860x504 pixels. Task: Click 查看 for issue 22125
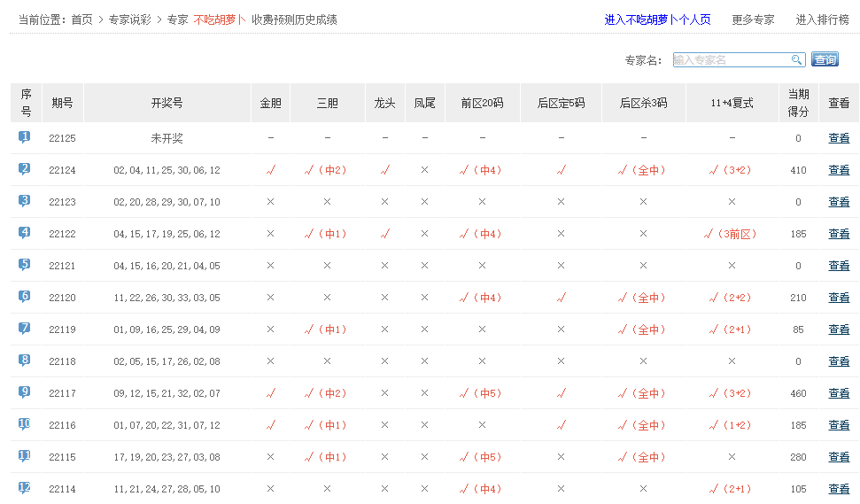point(839,138)
